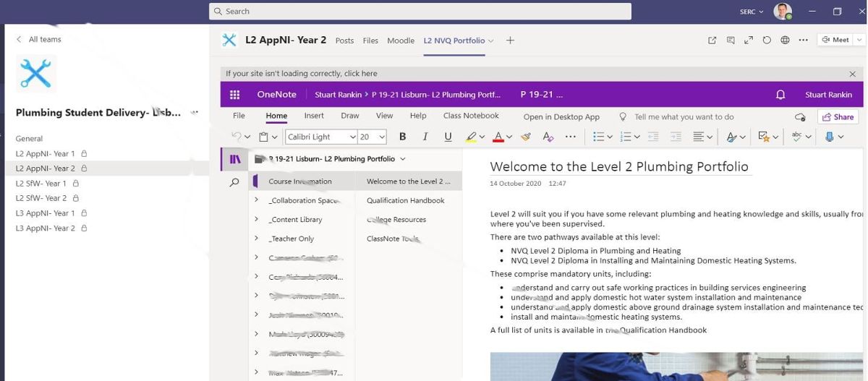Click the OneNote notifications bell
868x381 pixels.
pos(780,95)
